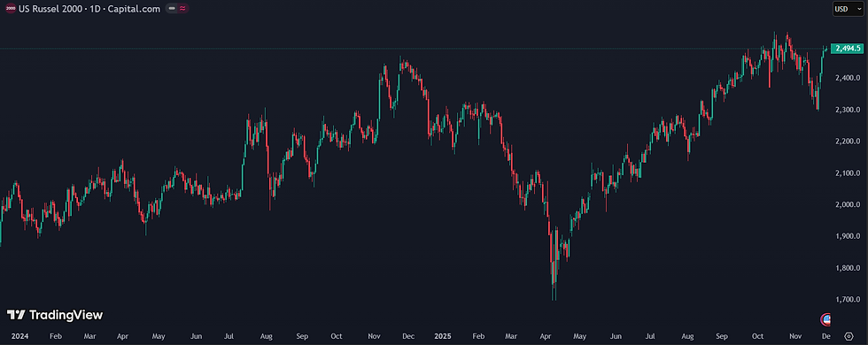The height and width of the screenshot is (345, 868).
Task: Click the grey dash status indicator icon
Action: click(173, 9)
